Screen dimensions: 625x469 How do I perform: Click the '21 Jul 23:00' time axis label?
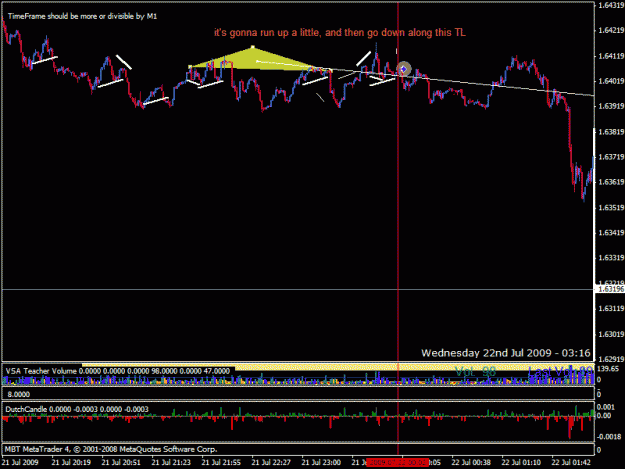click(321, 463)
